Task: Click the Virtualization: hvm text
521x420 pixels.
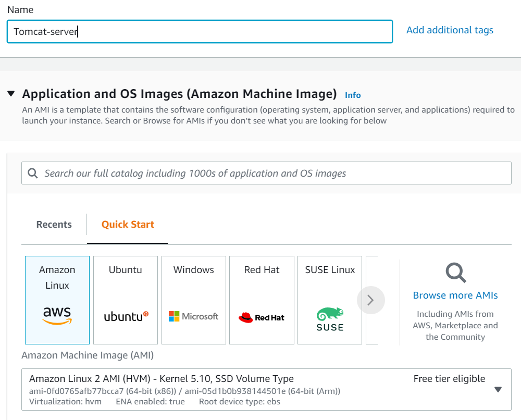Action: (x=65, y=402)
